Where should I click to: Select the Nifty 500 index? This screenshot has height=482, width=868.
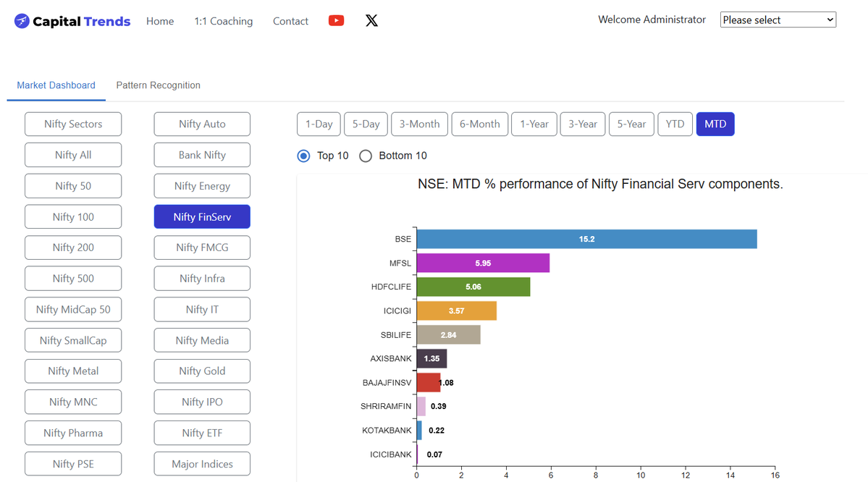73,279
